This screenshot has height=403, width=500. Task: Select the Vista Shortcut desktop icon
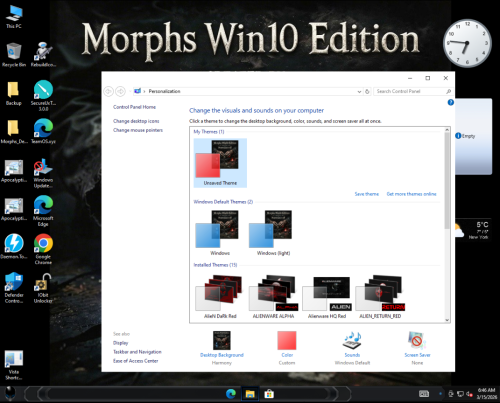point(14,365)
